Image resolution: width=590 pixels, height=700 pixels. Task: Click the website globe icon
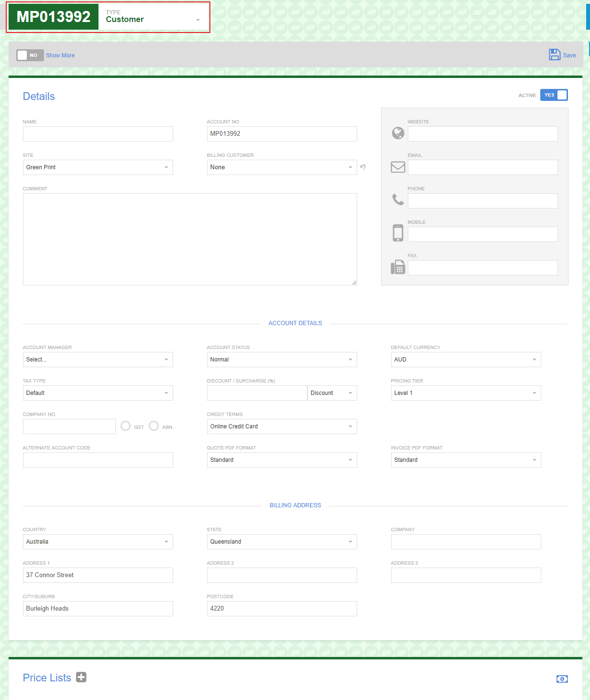pyautogui.click(x=398, y=133)
